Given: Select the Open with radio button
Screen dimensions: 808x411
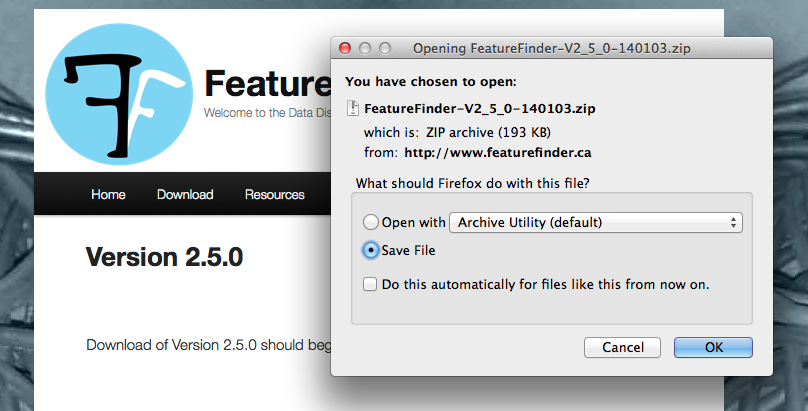Looking at the screenshot, I should coord(371,222).
